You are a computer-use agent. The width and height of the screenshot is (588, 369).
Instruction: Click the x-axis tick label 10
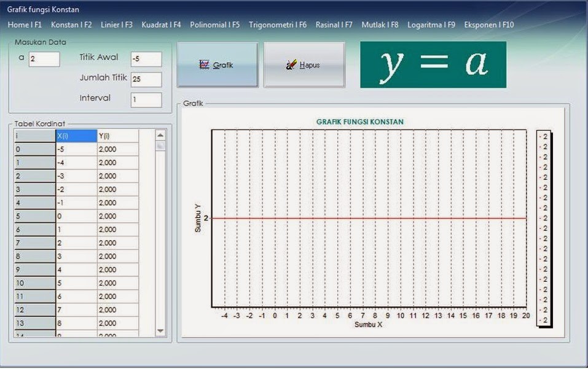point(401,316)
